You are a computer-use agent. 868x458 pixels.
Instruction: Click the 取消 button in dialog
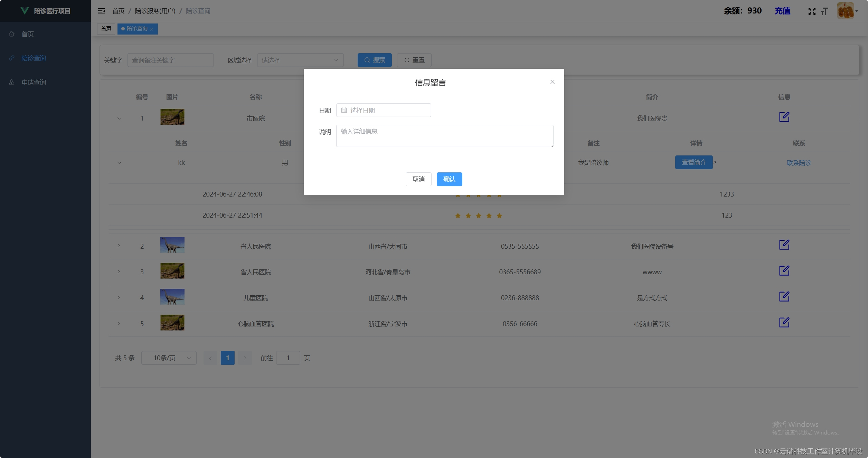tap(418, 179)
